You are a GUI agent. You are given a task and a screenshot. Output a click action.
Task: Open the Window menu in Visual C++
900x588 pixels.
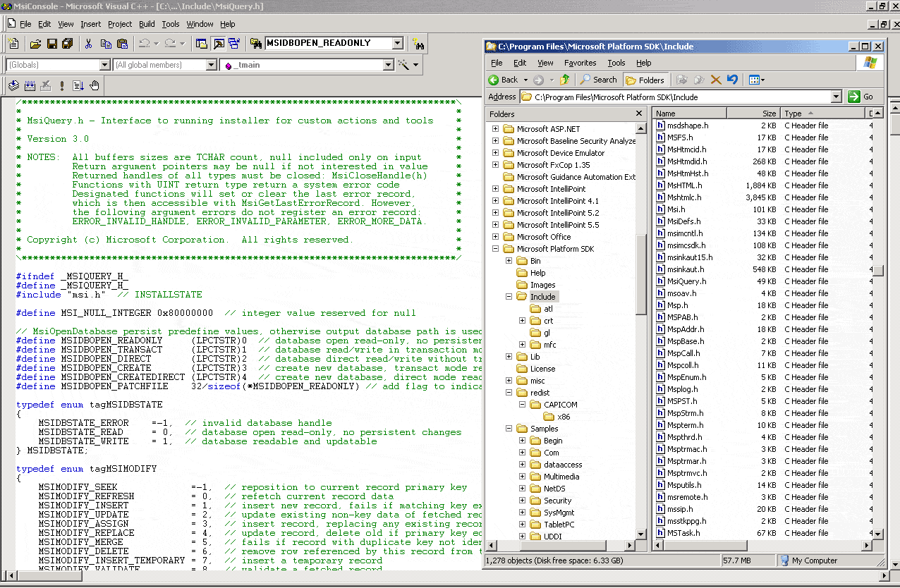(x=200, y=24)
